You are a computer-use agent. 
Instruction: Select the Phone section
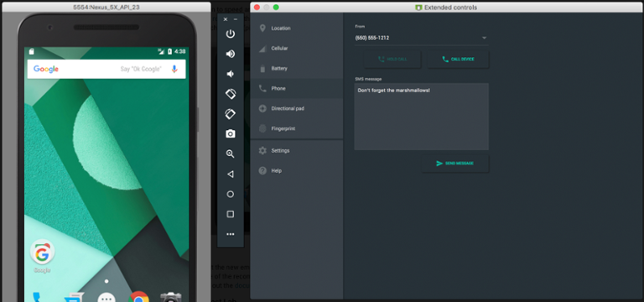(x=297, y=88)
